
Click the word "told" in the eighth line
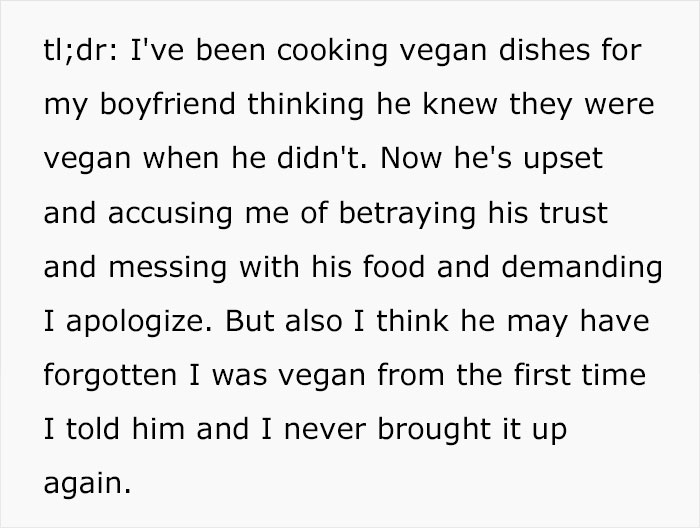coord(93,429)
